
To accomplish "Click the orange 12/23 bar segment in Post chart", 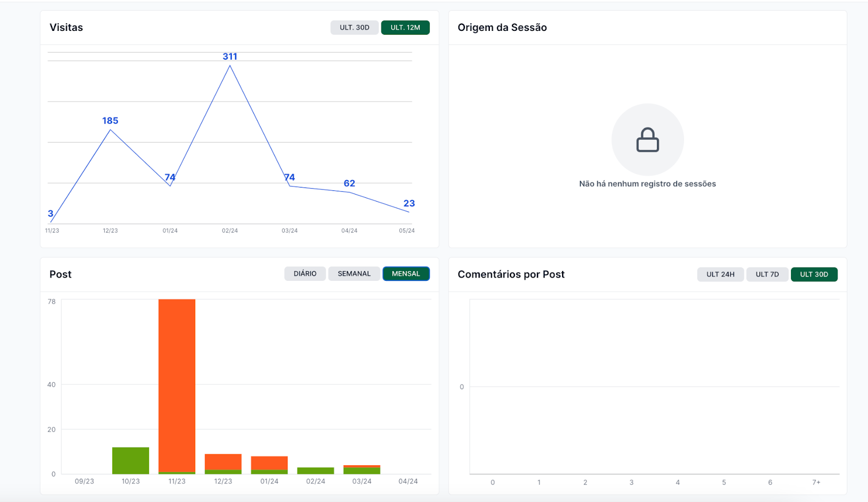I will coord(223,462).
